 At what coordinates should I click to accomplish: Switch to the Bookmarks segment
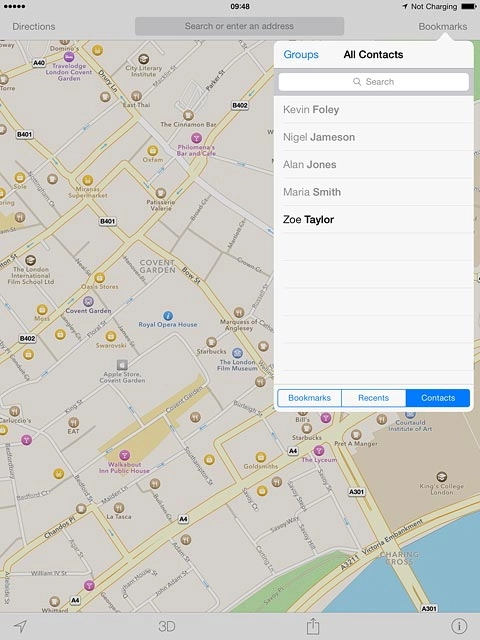pyautogui.click(x=309, y=398)
